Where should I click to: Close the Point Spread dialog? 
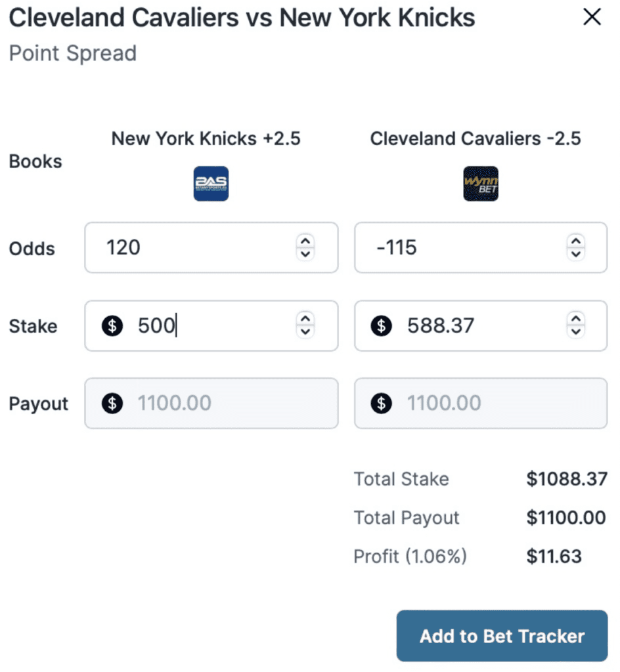point(592,17)
